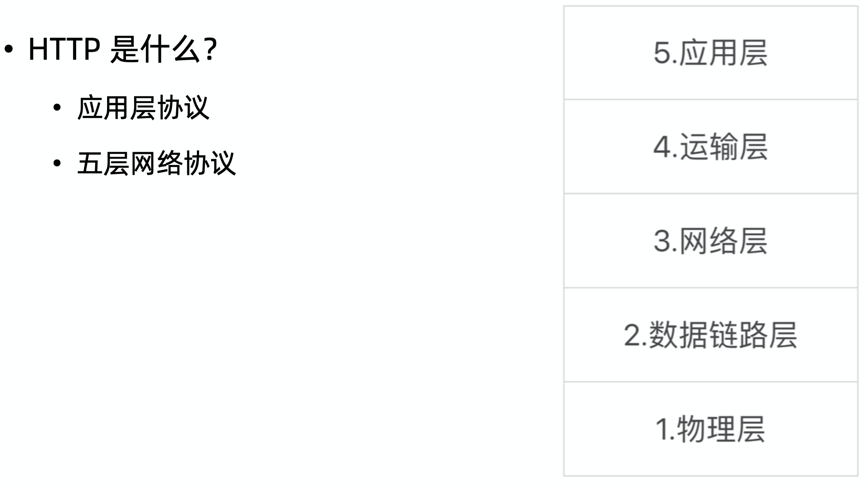Click the top border of the layer table
This screenshot has height=484, width=868.
(x=711, y=6)
